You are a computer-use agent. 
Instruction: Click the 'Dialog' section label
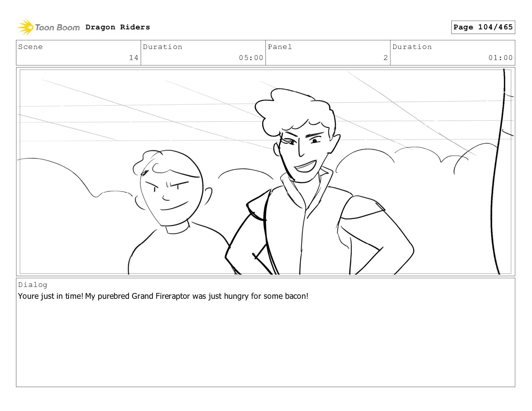coord(33,285)
